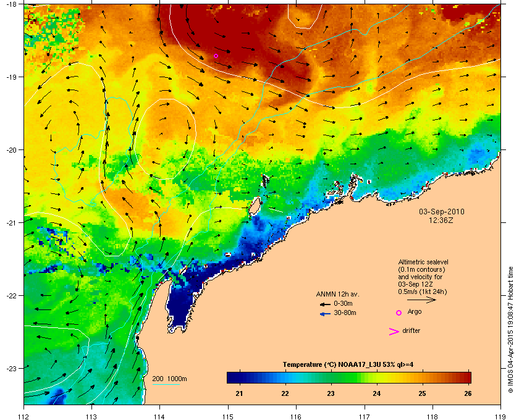Screen dimensions: 519x420
Task: Click the magenta drifter arrowhead in the legend
Action: tap(394, 332)
